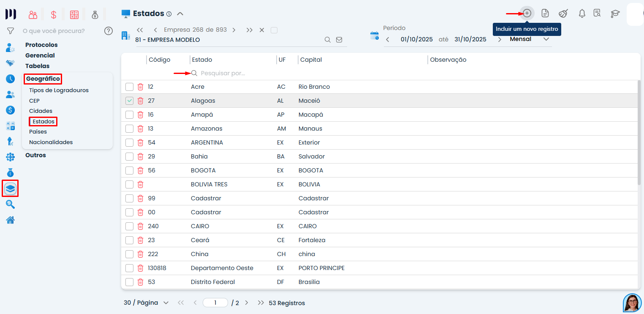Open Nacionalidades in the Geográfico submenu
Viewport: 644px width, 314px height.
click(51, 142)
